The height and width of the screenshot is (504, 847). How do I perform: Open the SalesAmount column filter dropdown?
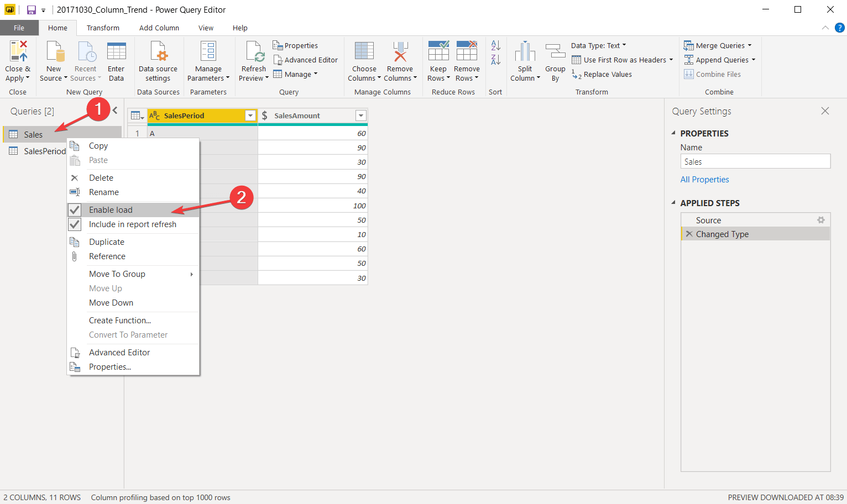click(361, 116)
